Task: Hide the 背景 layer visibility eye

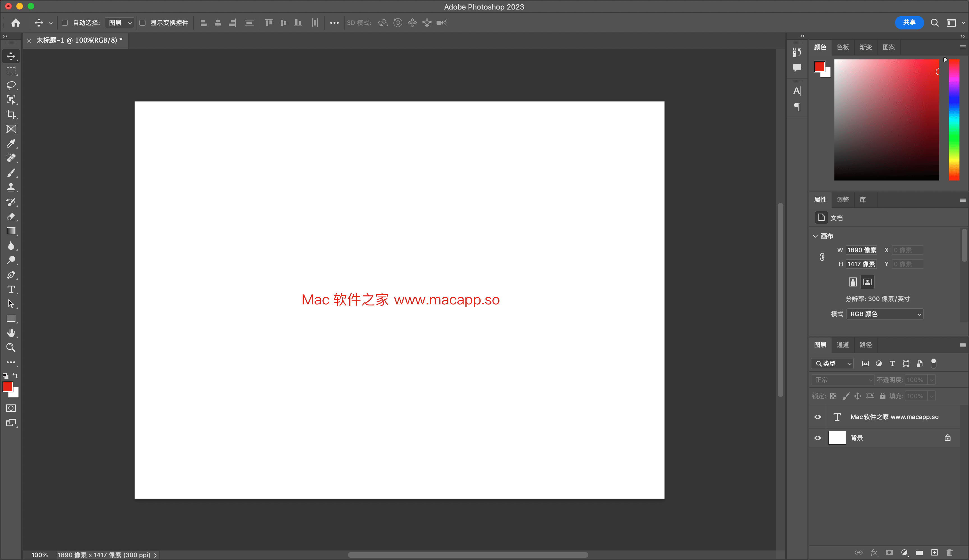Action: pos(818,438)
